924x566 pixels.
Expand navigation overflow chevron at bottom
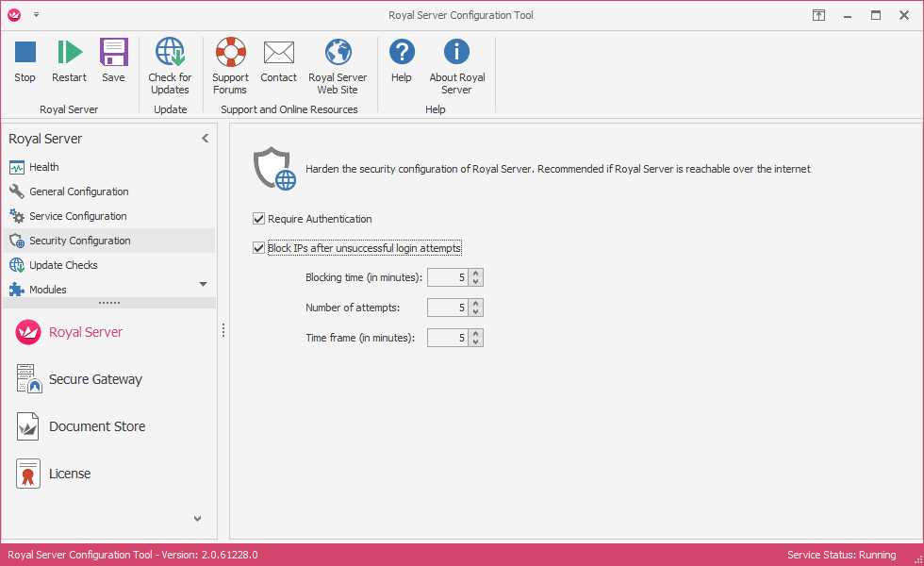[x=197, y=519]
